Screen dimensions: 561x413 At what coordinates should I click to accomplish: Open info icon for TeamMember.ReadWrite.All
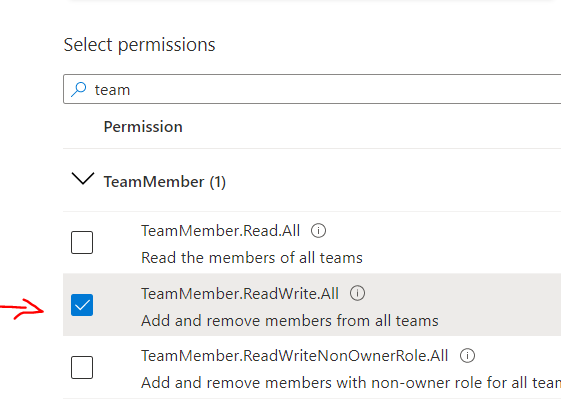coord(357,293)
